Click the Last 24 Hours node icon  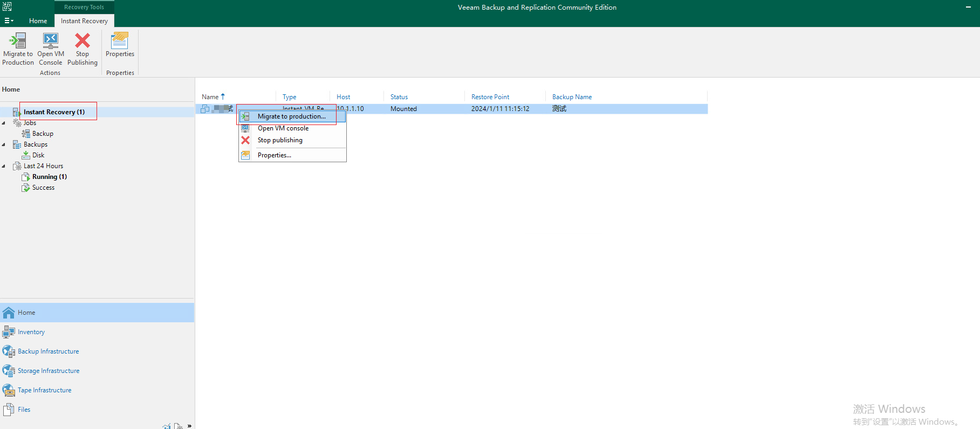[17, 166]
